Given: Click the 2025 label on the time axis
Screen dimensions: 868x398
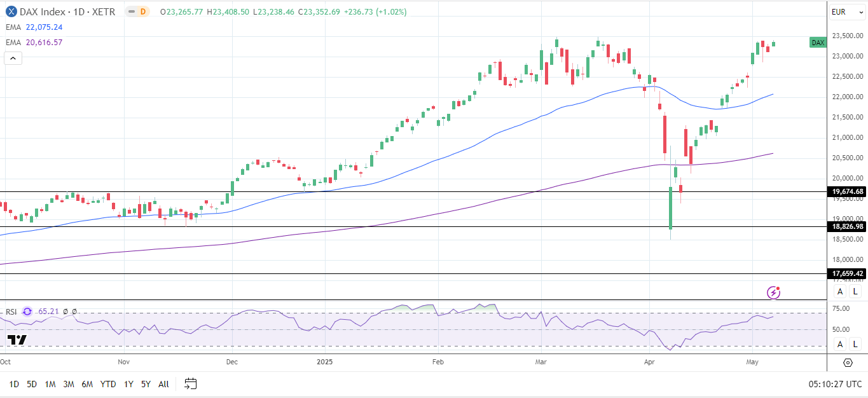Looking at the screenshot, I should click(324, 362).
